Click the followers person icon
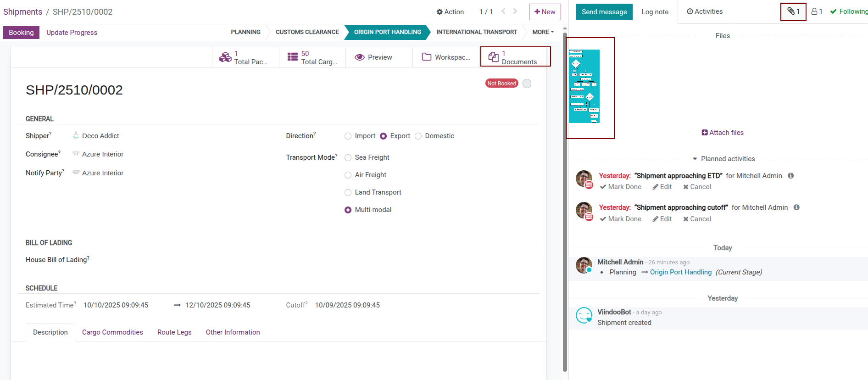 [x=814, y=11]
